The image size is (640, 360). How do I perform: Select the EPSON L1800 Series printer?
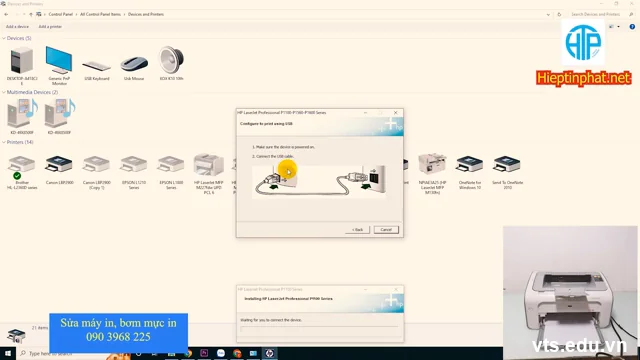[171, 164]
